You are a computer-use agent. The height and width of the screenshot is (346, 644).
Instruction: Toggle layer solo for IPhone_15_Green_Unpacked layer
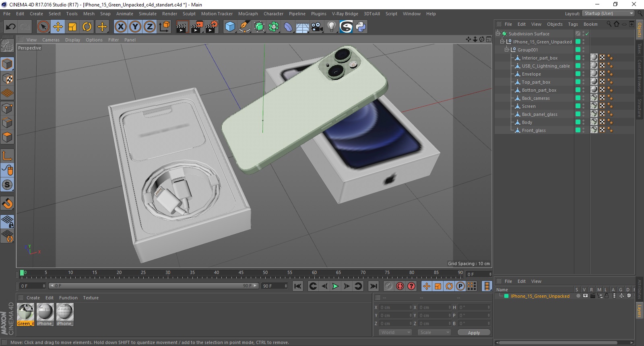tap(578, 296)
